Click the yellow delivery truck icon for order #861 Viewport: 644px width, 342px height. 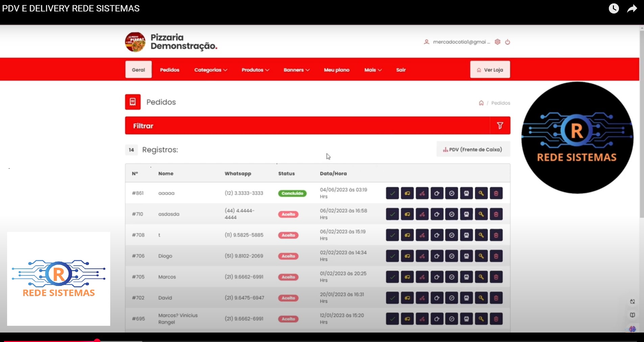[407, 193]
